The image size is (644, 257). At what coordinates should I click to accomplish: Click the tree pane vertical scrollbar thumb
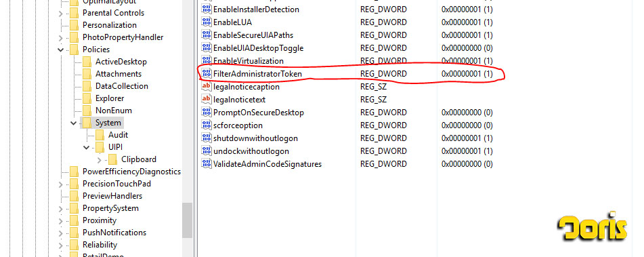[188, 220]
